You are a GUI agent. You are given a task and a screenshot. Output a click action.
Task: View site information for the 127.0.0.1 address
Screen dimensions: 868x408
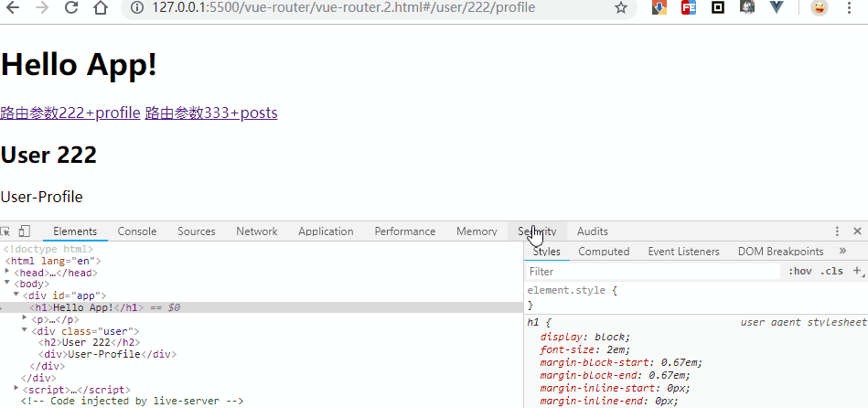tap(136, 7)
